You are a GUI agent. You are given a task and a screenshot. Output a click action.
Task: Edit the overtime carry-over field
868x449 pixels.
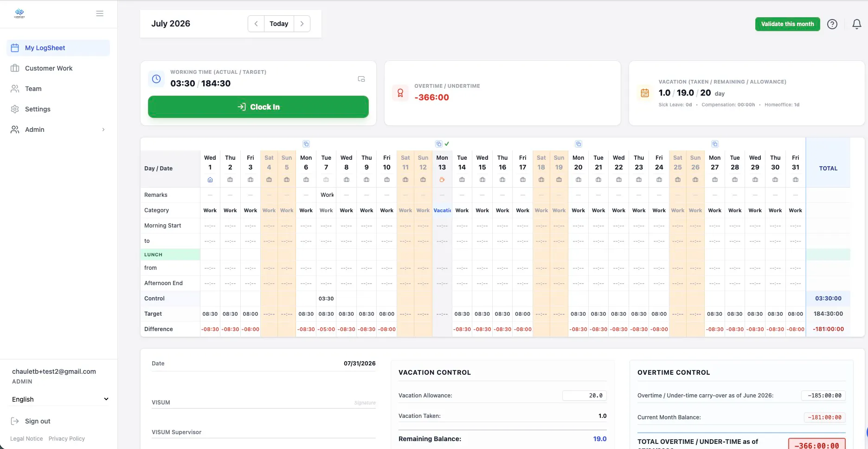point(823,396)
